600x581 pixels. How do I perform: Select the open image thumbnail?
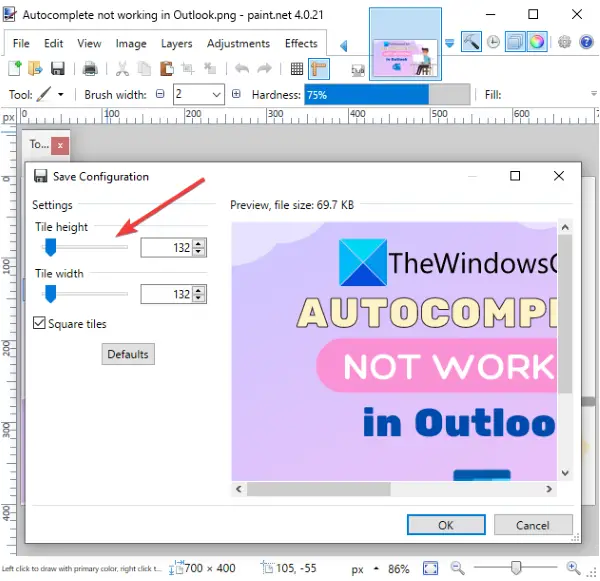coord(405,44)
